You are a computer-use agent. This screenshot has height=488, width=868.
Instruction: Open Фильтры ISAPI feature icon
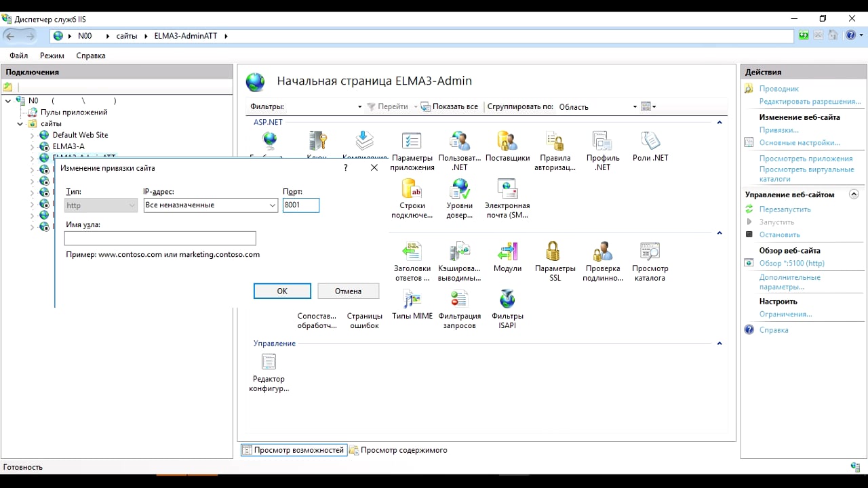507,309
